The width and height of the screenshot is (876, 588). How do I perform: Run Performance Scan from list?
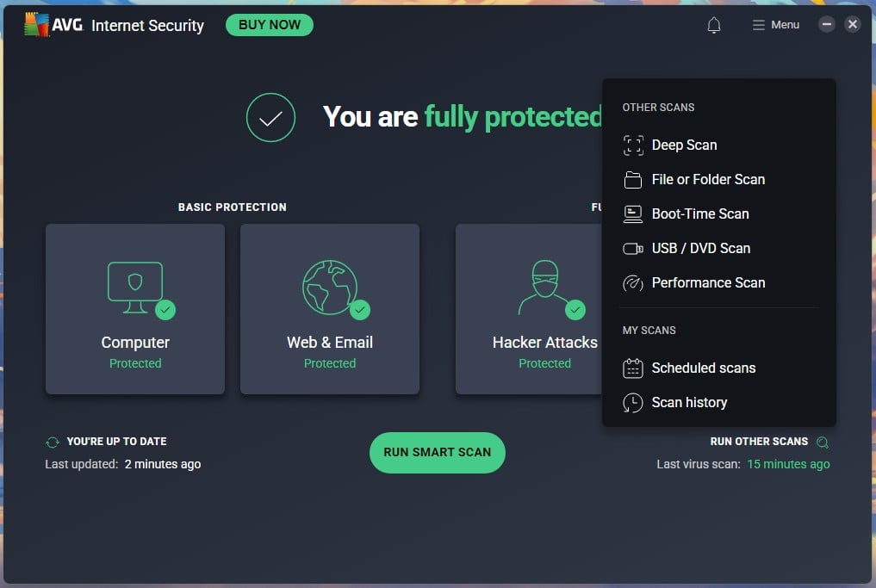708,283
